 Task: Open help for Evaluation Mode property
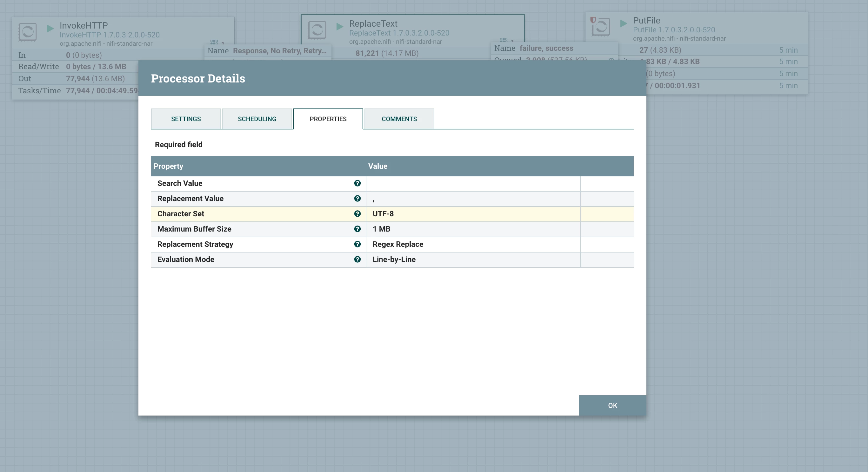357,259
